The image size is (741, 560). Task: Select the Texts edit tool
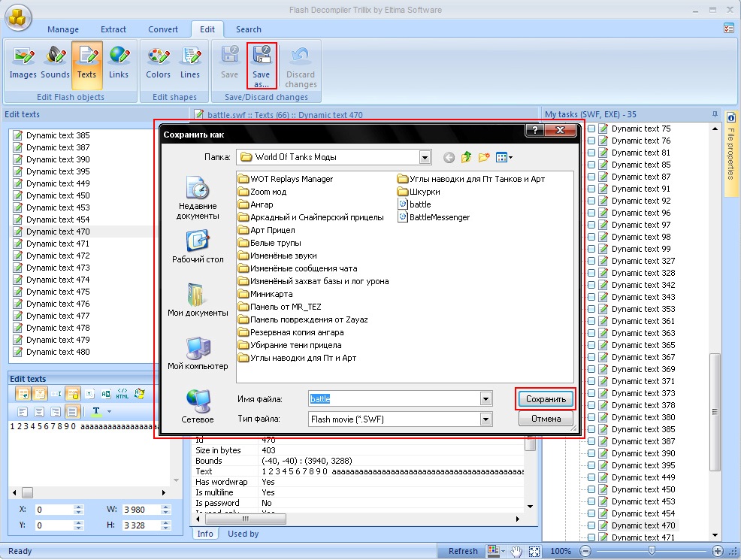(x=86, y=64)
